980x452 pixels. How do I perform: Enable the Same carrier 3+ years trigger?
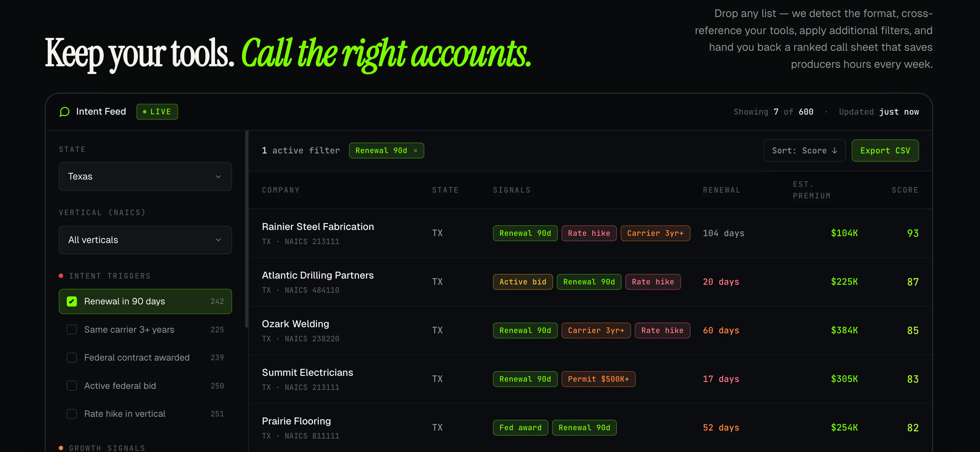(x=72, y=329)
